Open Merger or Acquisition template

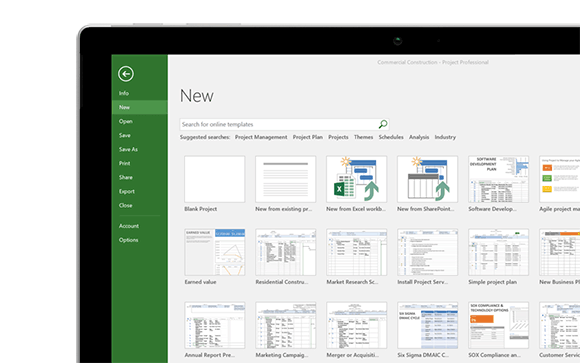pyautogui.click(x=357, y=325)
